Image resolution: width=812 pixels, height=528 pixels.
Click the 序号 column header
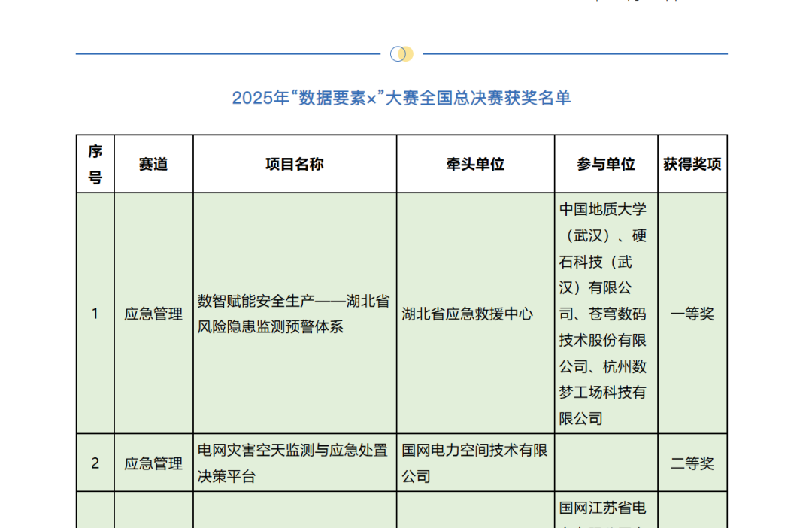(95, 164)
